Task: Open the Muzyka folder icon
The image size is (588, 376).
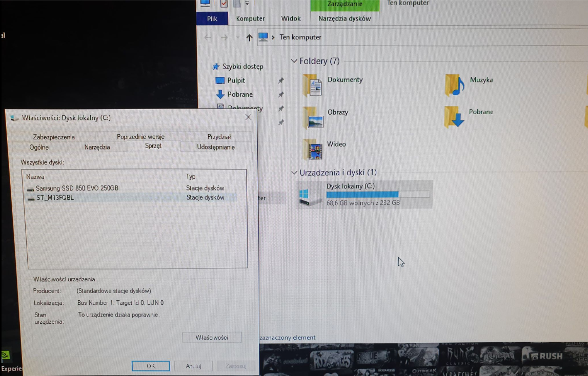Action: 455,85
